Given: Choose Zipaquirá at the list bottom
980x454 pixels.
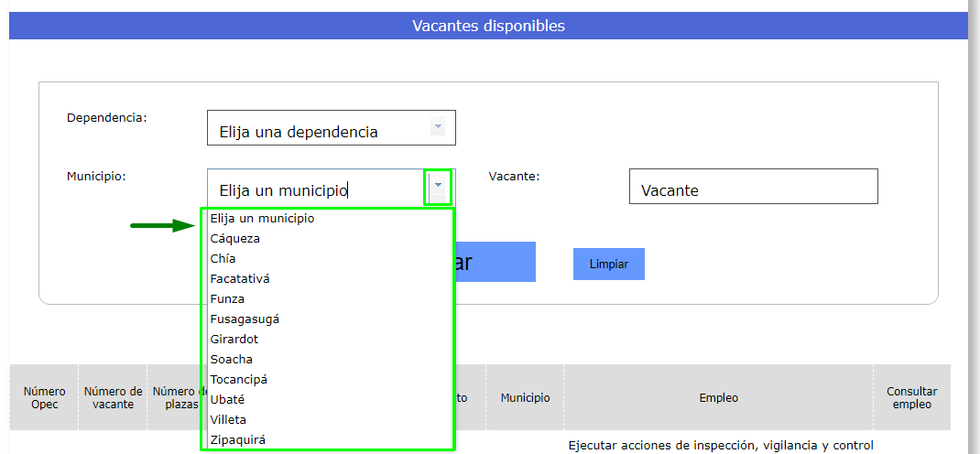Looking at the screenshot, I should tap(238, 440).
